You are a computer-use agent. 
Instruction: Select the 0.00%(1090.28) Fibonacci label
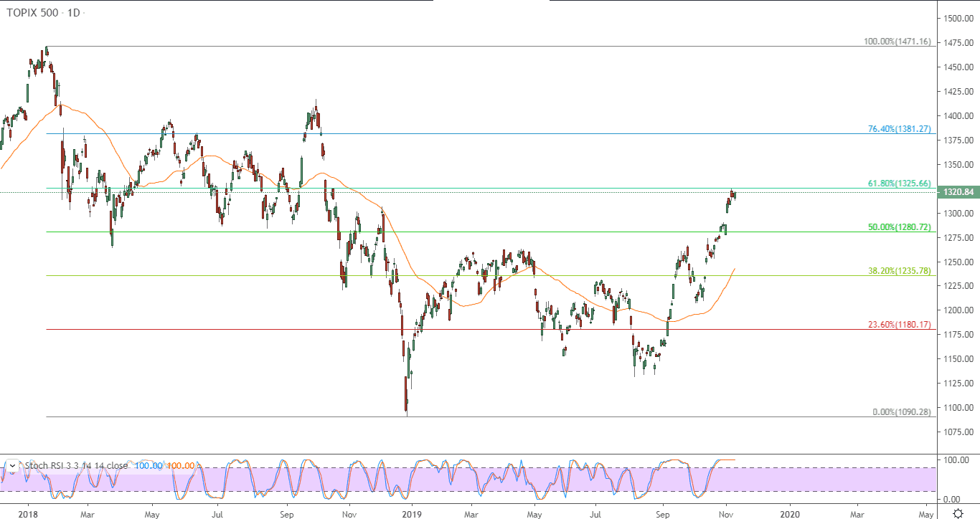pos(902,412)
